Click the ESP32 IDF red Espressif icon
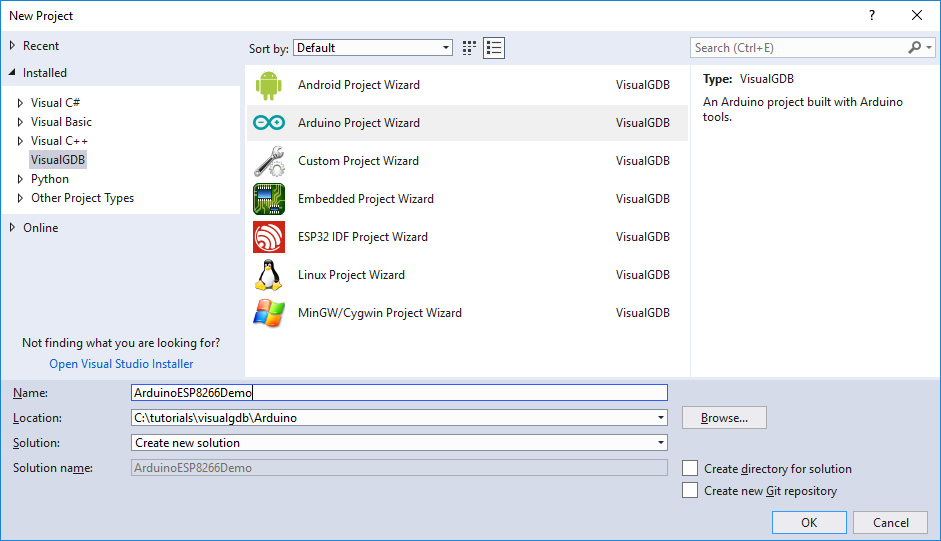Viewport: 941px width, 541px height. tap(268, 237)
